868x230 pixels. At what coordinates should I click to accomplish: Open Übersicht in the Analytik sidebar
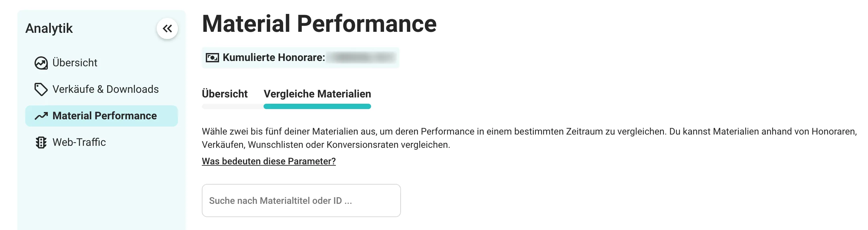pos(75,63)
